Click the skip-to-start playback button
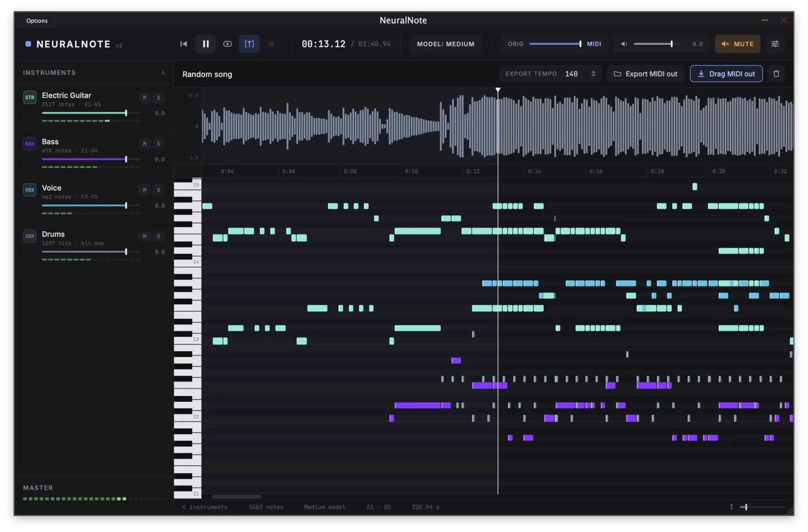808x532 pixels. pyautogui.click(x=184, y=44)
